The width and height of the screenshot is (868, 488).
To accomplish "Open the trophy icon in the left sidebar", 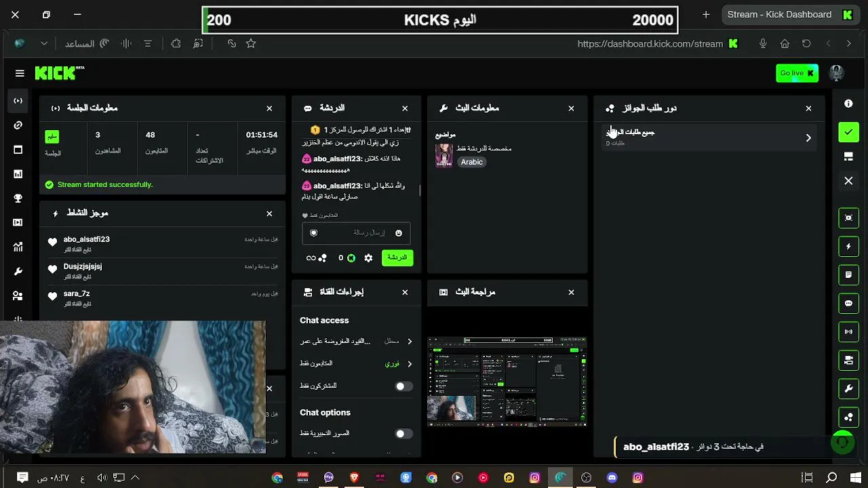I will (18, 199).
